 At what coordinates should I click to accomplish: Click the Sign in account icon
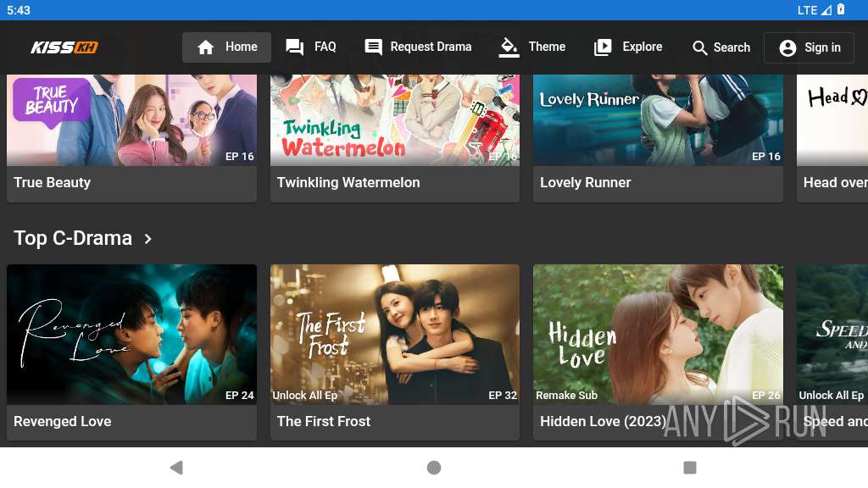pos(787,48)
